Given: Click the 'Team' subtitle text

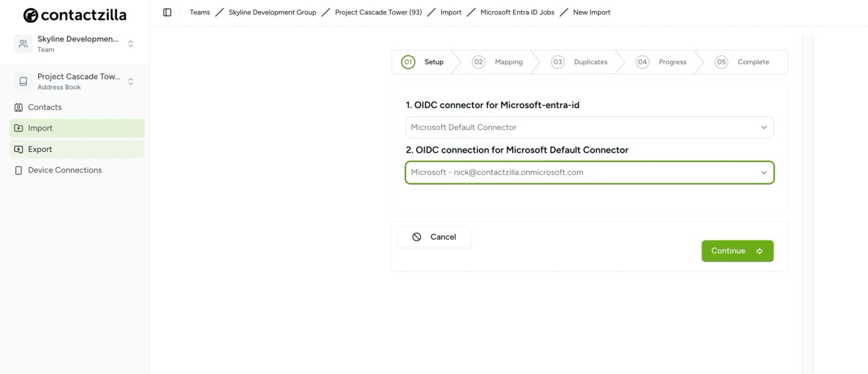Looking at the screenshot, I should pos(46,50).
